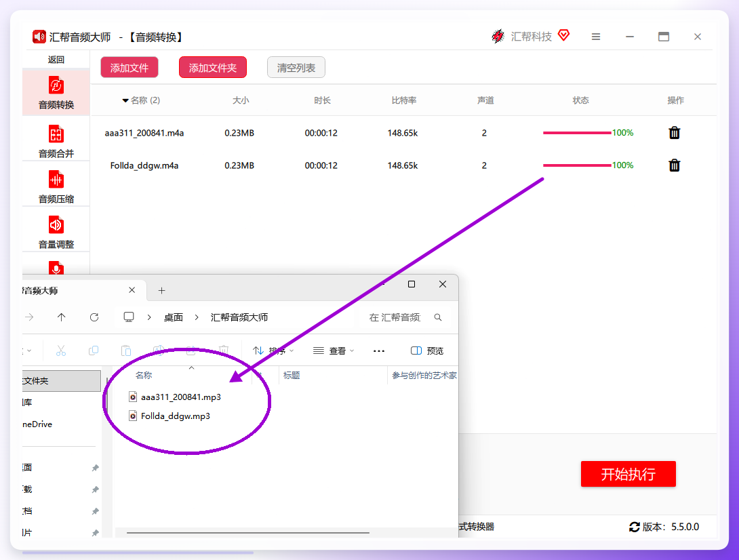This screenshot has width=739, height=560.
Task: Expand the breadcrumb chevron before 桌面
Action: click(x=149, y=317)
